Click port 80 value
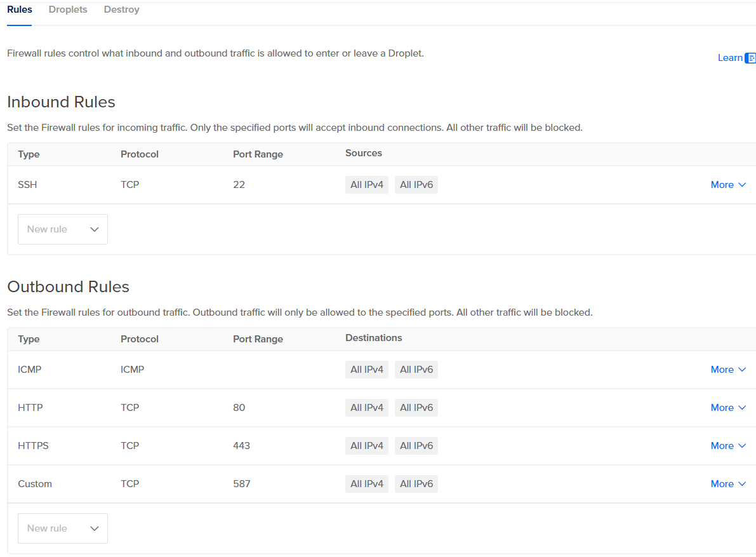Image resolution: width=756 pixels, height=557 pixels. [x=239, y=408]
